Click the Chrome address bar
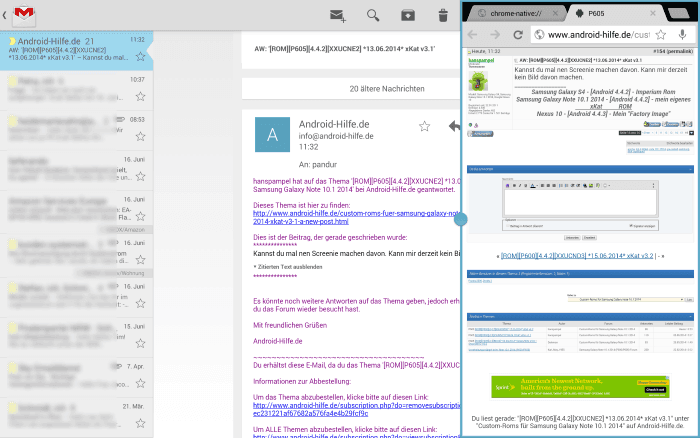700x438 pixels. pos(598,34)
